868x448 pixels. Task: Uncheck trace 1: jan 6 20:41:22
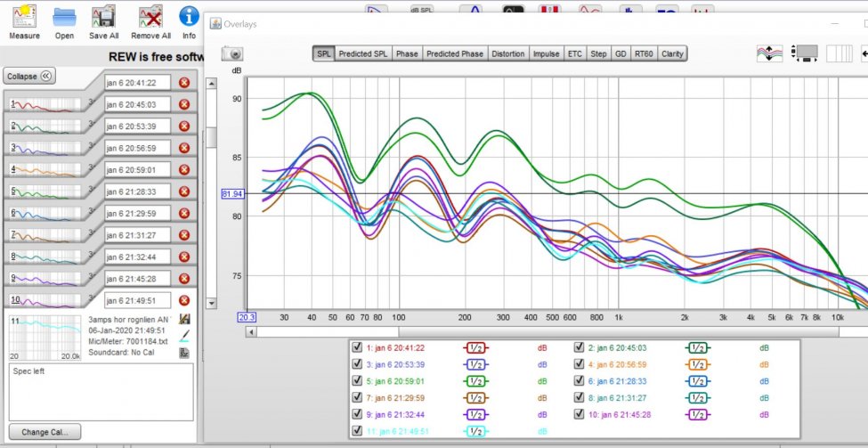357,348
